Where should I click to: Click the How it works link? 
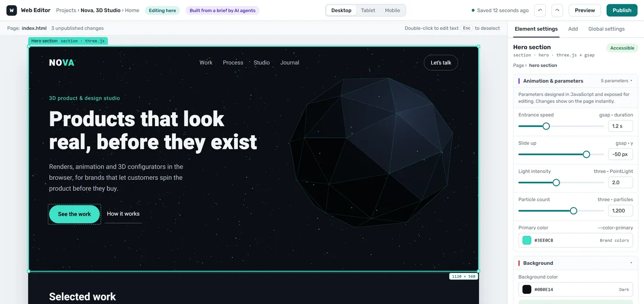point(123,214)
